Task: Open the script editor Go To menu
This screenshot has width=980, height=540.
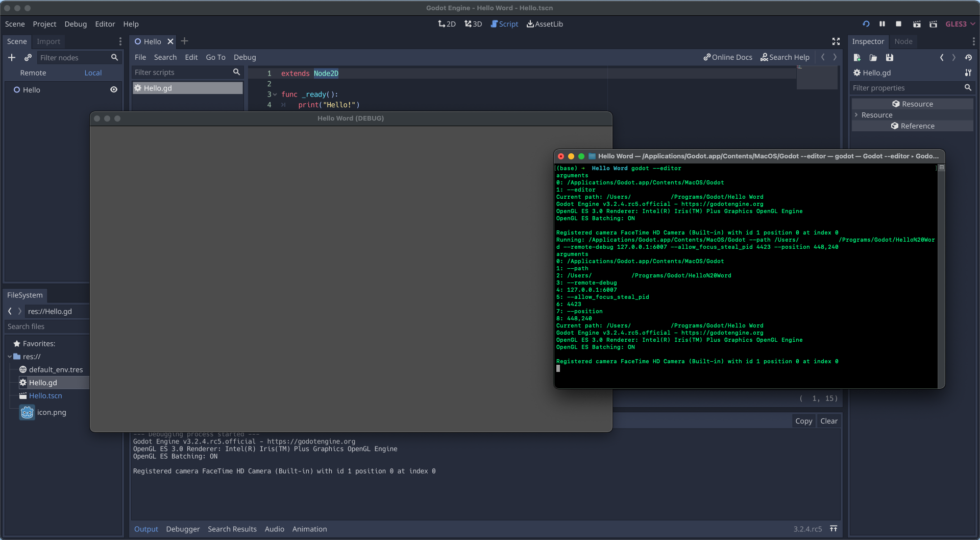Action: tap(215, 57)
